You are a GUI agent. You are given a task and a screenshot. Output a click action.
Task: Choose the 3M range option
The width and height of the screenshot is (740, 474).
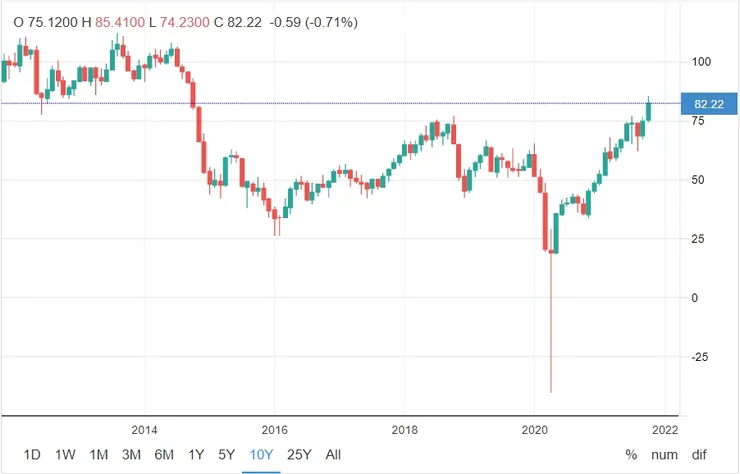pyautogui.click(x=131, y=454)
